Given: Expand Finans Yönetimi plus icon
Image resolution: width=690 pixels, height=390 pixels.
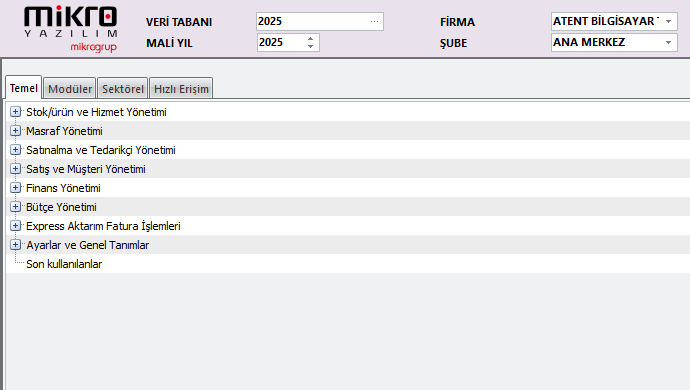Looking at the screenshot, I should pos(15,188).
